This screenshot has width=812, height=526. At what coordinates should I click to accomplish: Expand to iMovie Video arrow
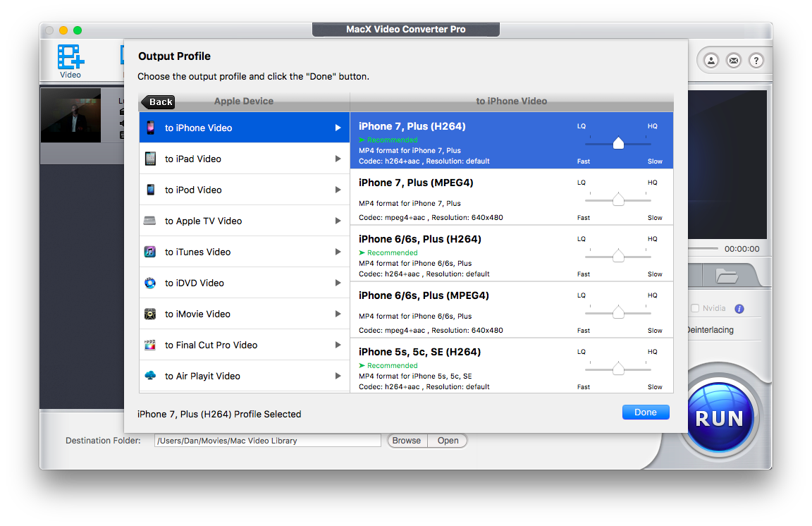point(338,314)
